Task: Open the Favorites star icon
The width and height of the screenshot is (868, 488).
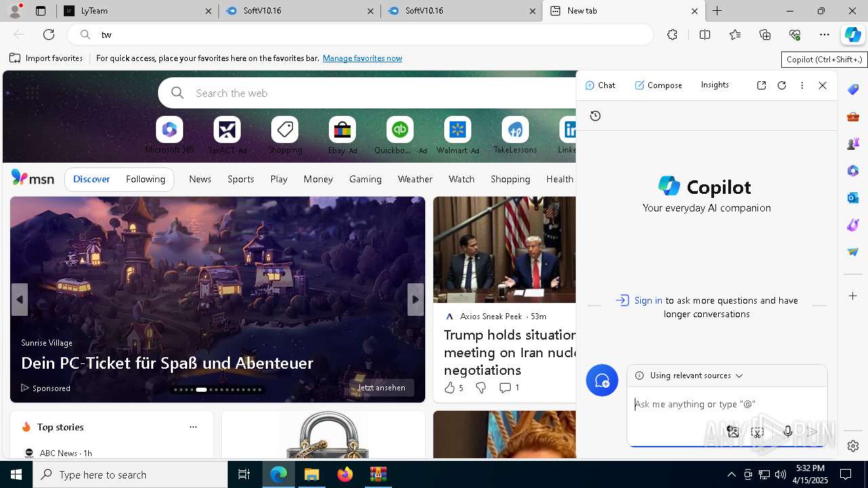Action: (735, 35)
